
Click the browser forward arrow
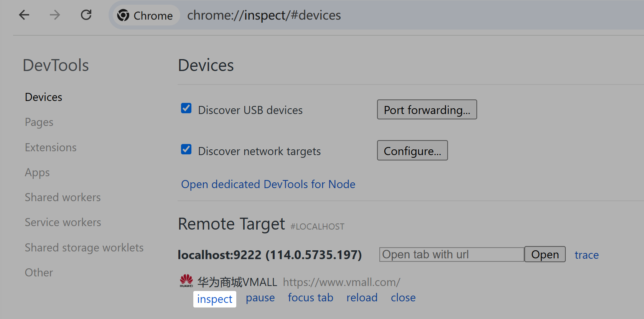click(55, 15)
